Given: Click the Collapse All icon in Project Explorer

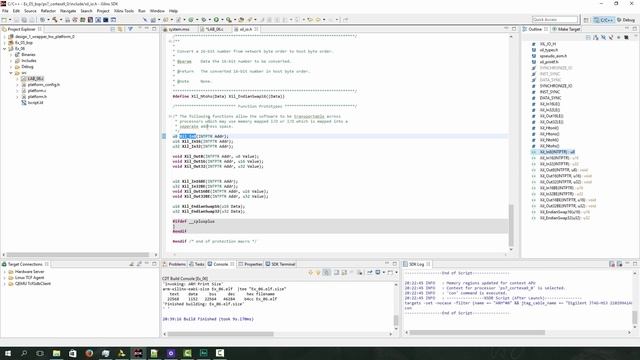Looking at the screenshot, I should (113, 29).
